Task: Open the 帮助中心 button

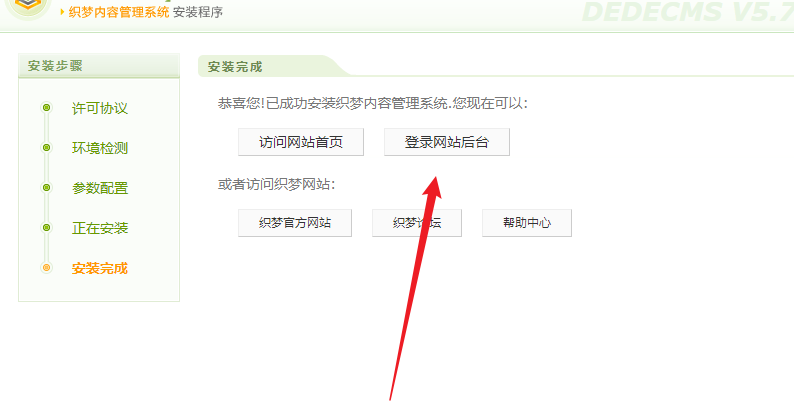Action: coord(527,223)
